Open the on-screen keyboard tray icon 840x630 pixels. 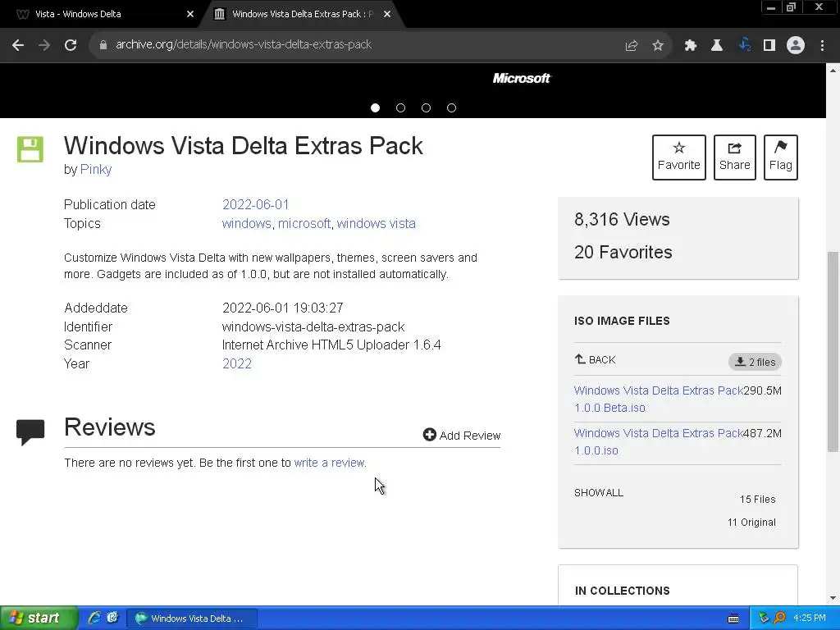pos(733,619)
